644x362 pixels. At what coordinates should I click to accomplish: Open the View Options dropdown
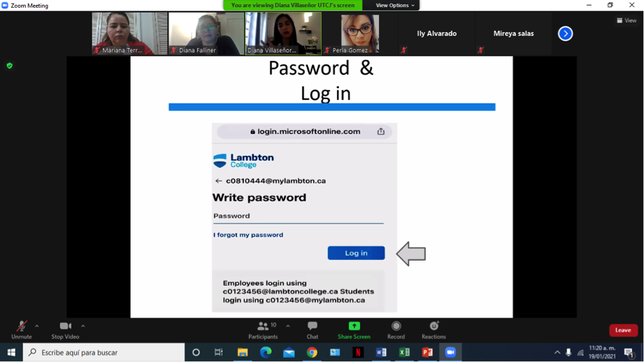click(394, 6)
